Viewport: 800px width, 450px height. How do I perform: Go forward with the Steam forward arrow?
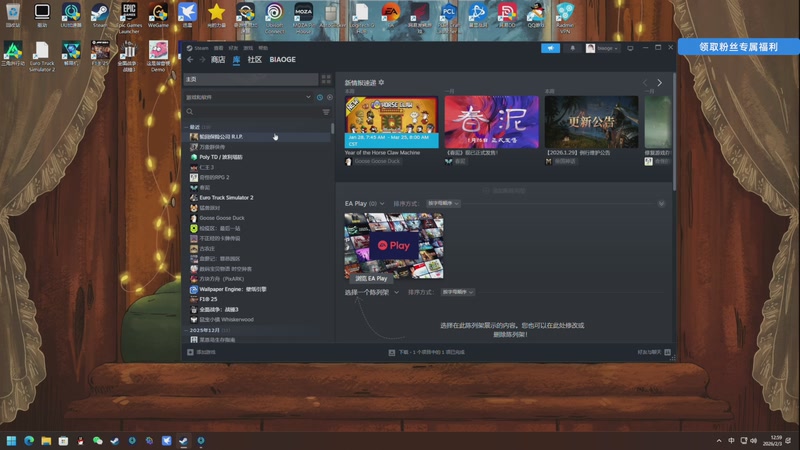(202, 60)
